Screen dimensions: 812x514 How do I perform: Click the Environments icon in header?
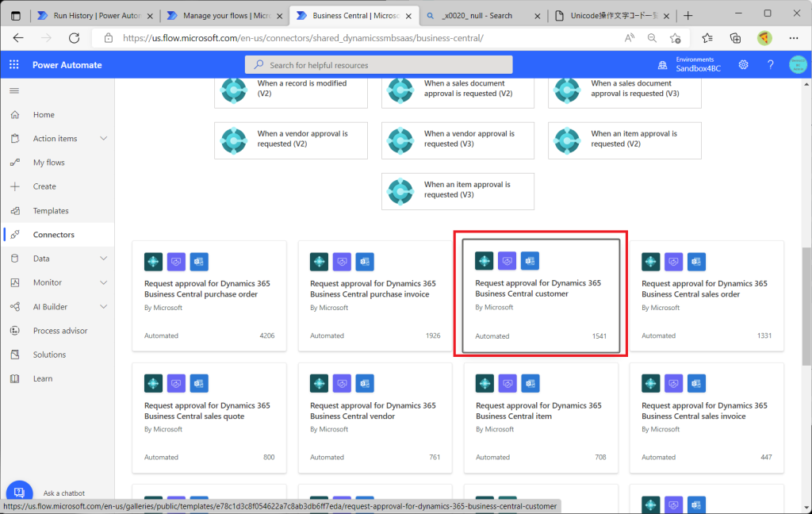[662, 65]
